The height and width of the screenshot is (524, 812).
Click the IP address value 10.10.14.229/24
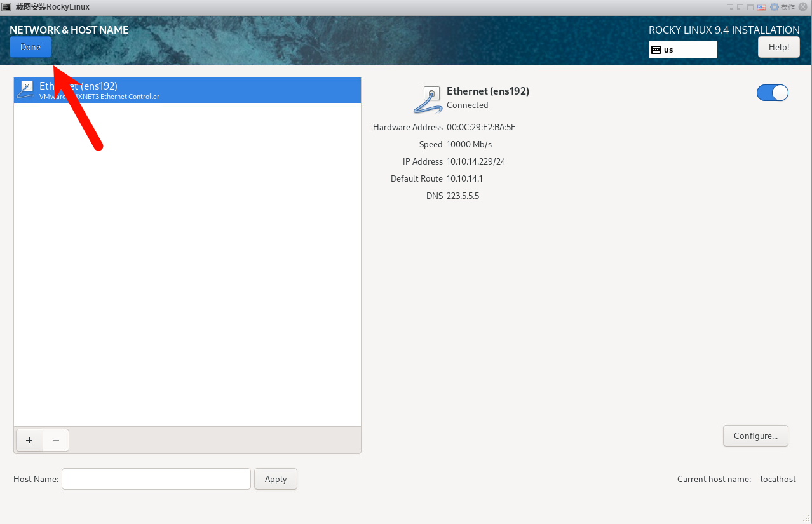click(x=476, y=161)
